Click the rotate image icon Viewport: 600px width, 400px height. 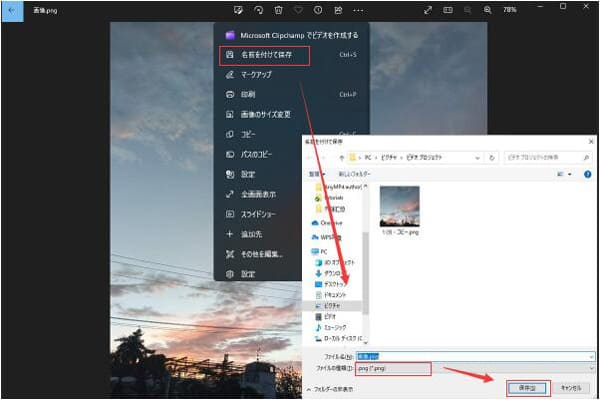(x=259, y=9)
